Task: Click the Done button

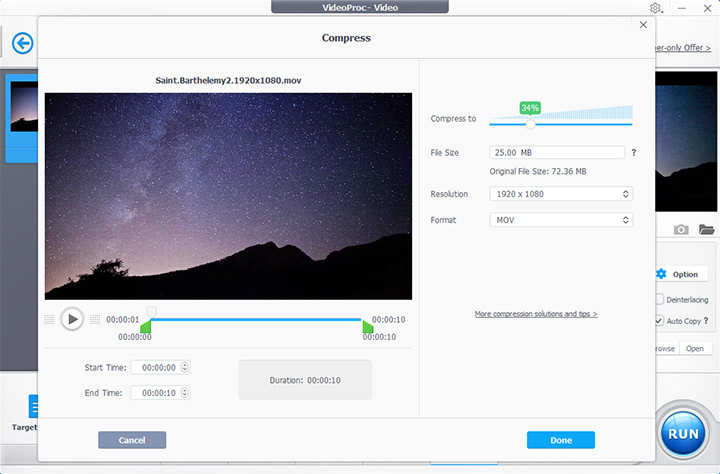Action: point(561,440)
